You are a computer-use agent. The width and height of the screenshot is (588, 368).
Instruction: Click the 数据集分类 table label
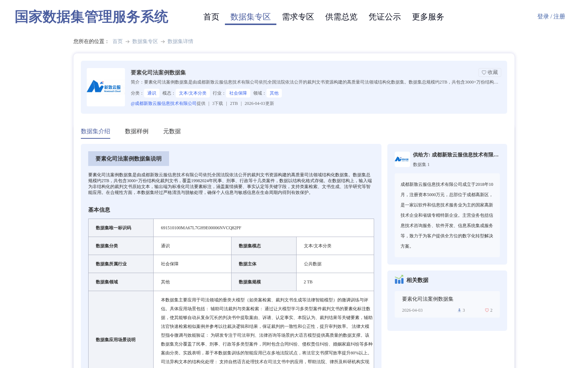point(107,246)
